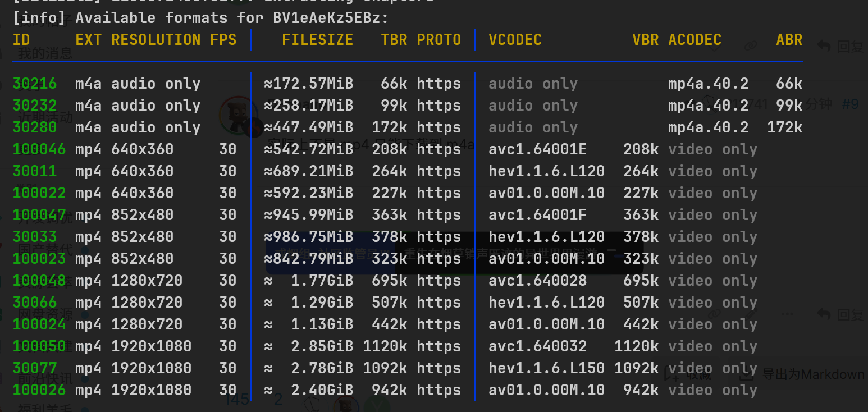Open the 福利羊毛 sidebar category

(x=45, y=408)
